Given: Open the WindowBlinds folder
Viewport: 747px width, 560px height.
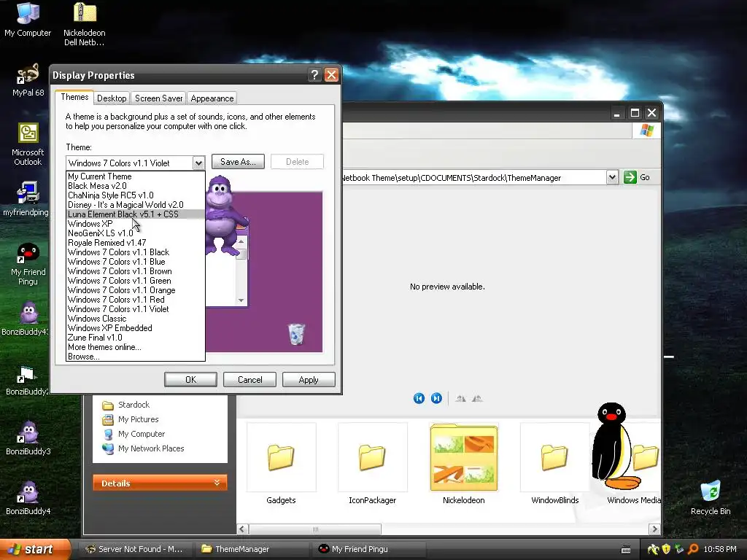Looking at the screenshot, I should coord(554,463).
